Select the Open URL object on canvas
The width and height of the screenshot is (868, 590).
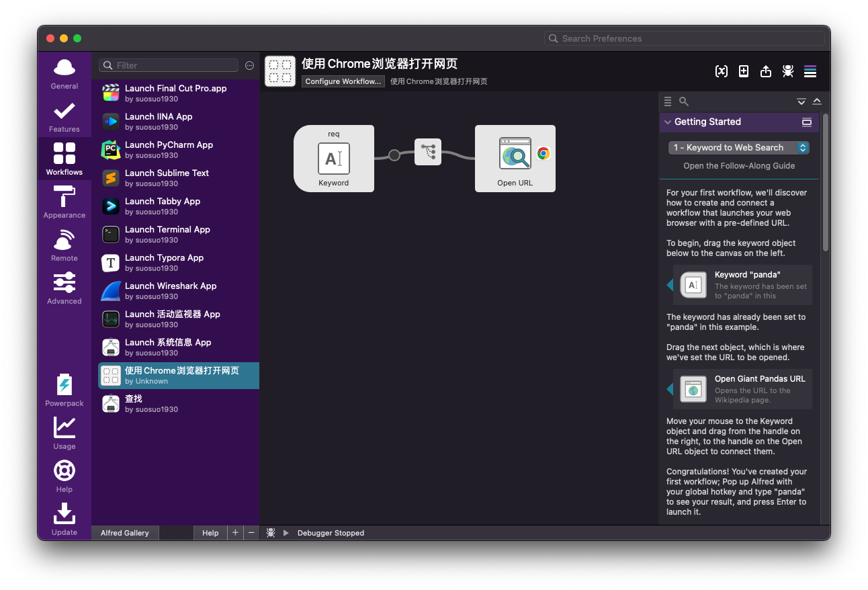515,159
